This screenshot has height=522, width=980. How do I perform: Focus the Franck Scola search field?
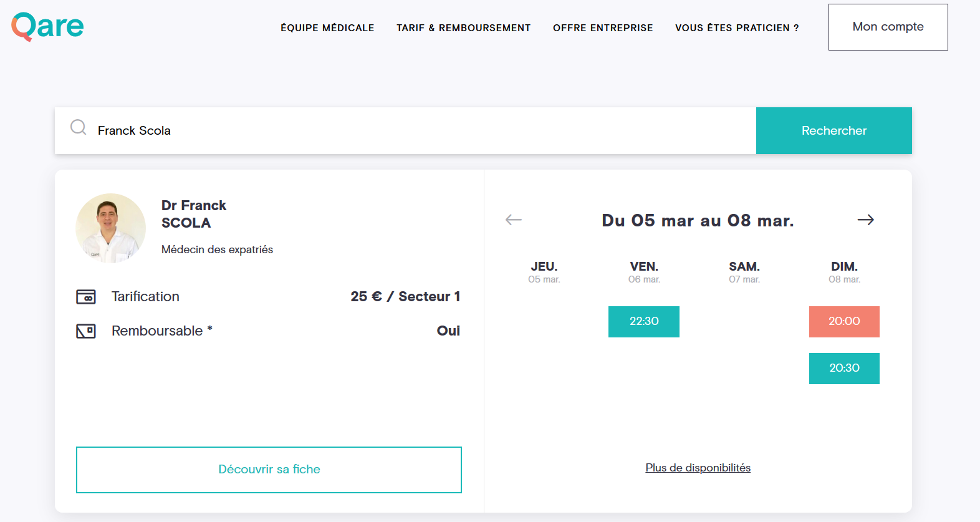[x=405, y=130]
